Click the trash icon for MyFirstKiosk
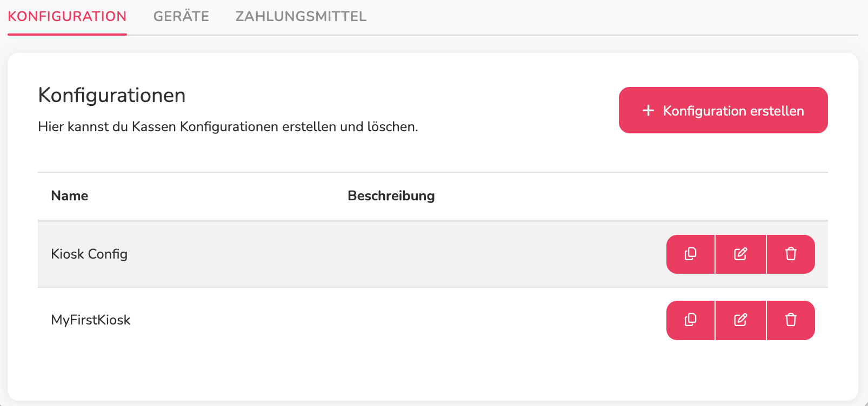The image size is (868, 406). pos(791,320)
